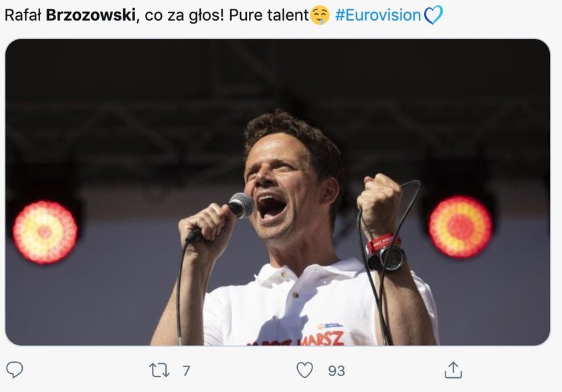Click the bold name Brzozowski in tweet

(x=91, y=15)
